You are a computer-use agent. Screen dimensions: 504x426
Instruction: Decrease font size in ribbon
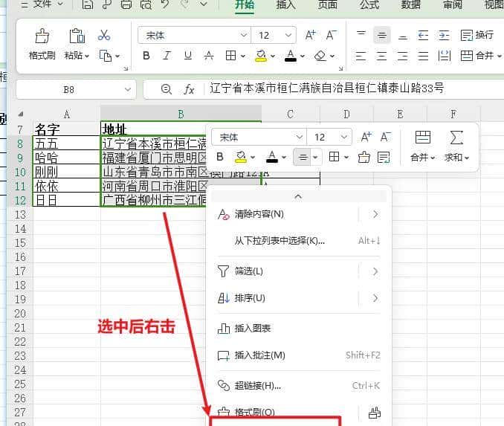(331, 35)
